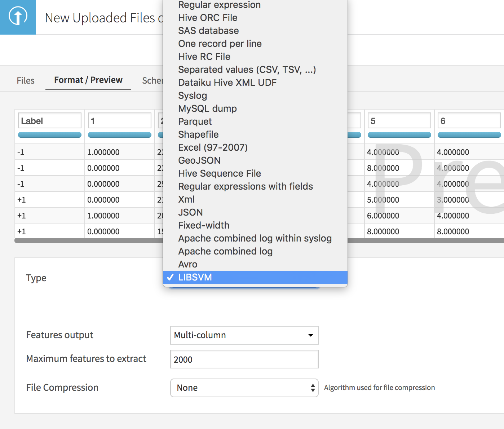This screenshot has height=429, width=504.
Task: Select Xml format
Action: pos(255,199)
